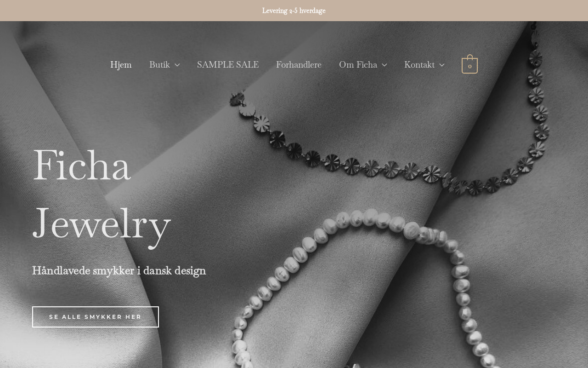
Task: Click the cart item count number
Action: coord(469,66)
